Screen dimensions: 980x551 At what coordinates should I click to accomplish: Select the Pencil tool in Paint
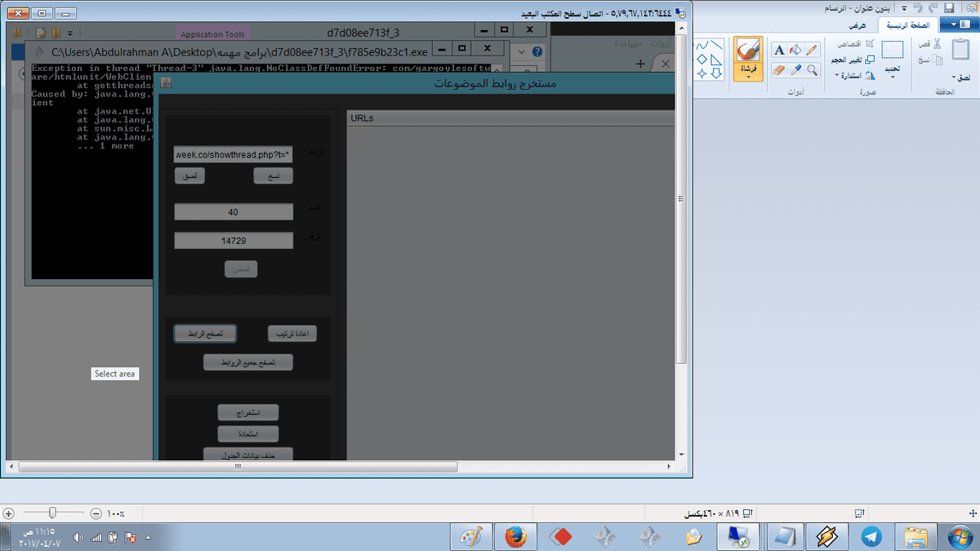pos(811,51)
